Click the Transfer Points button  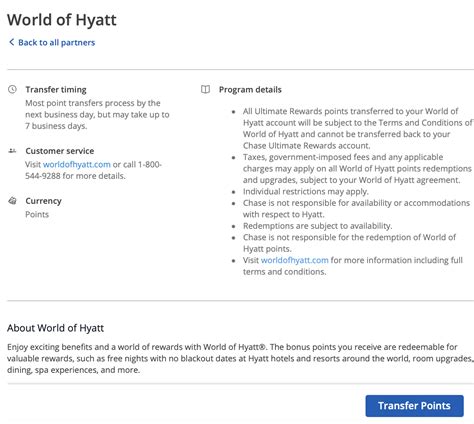pyautogui.click(x=414, y=406)
